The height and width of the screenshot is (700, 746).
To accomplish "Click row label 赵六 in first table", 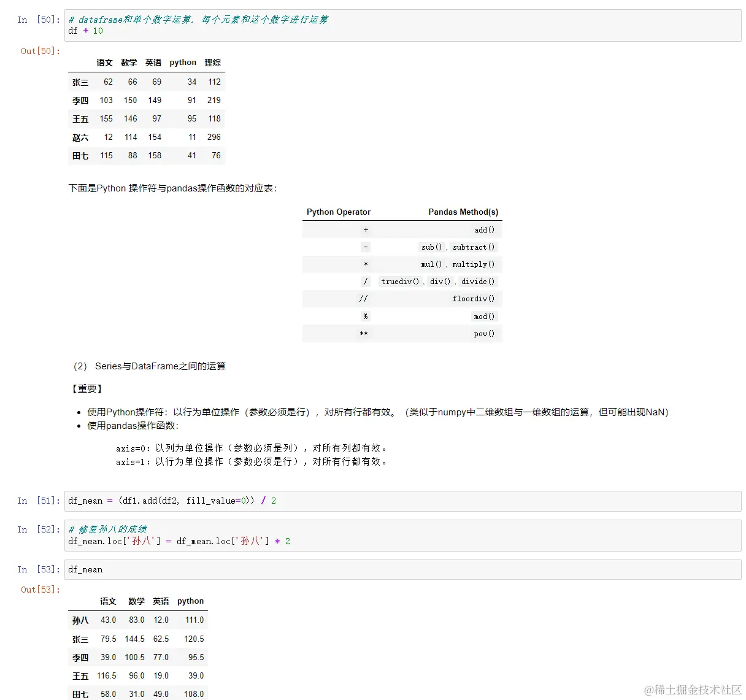I will [80, 137].
